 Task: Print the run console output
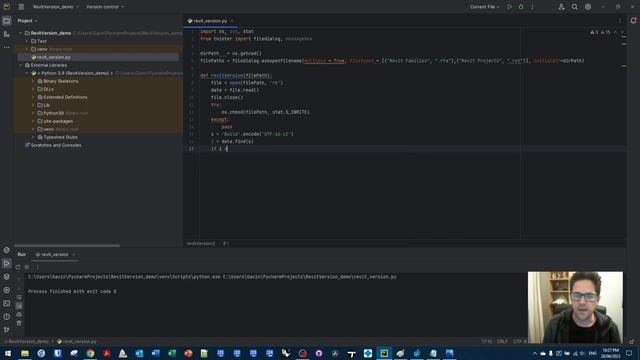(x=19, y=314)
